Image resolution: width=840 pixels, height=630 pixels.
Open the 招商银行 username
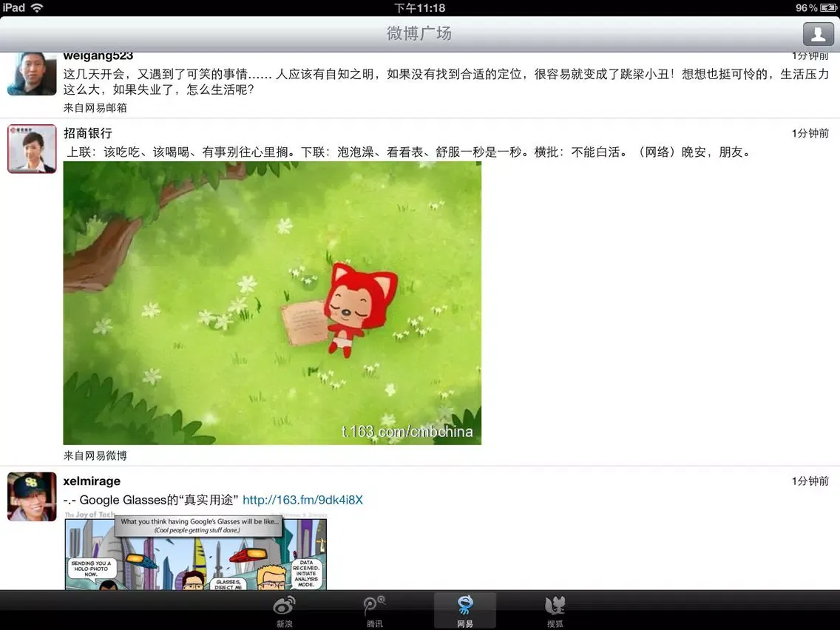88,133
